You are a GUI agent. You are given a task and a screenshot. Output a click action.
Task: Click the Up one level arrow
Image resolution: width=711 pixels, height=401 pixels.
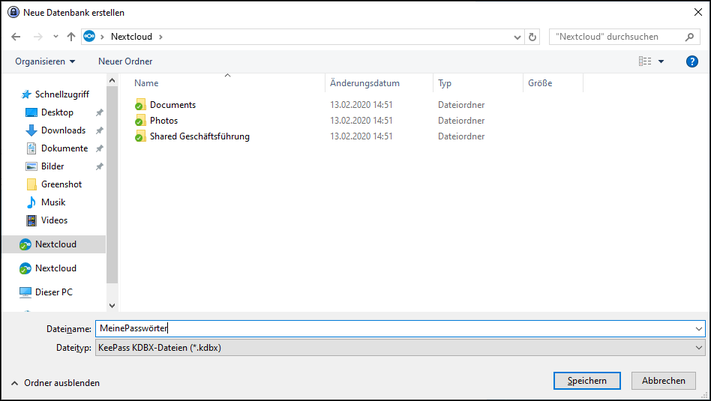[71, 37]
